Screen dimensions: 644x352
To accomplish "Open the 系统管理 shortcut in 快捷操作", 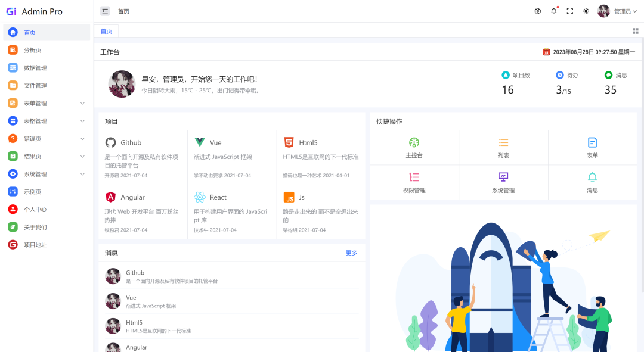I will coord(503,177).
